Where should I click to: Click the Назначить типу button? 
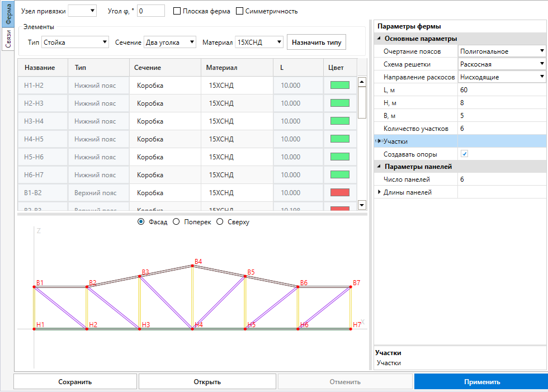click(x=316, y=42)
